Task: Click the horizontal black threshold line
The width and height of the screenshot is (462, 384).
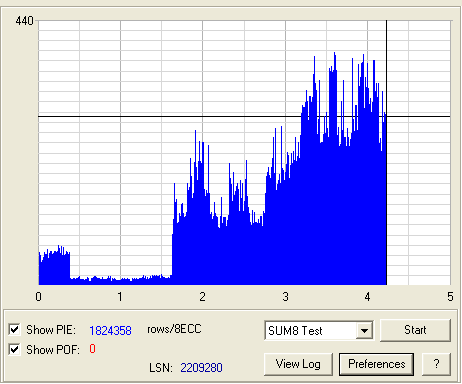Action: [x=244, y=116]
